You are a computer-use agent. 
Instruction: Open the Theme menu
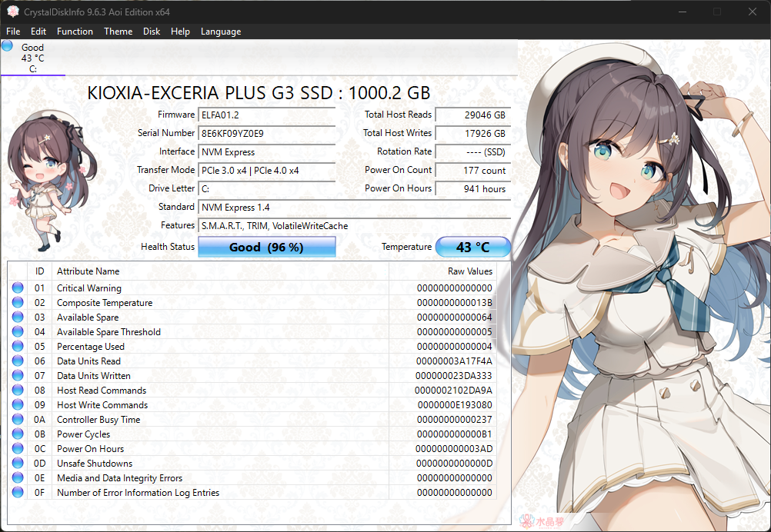118,32
